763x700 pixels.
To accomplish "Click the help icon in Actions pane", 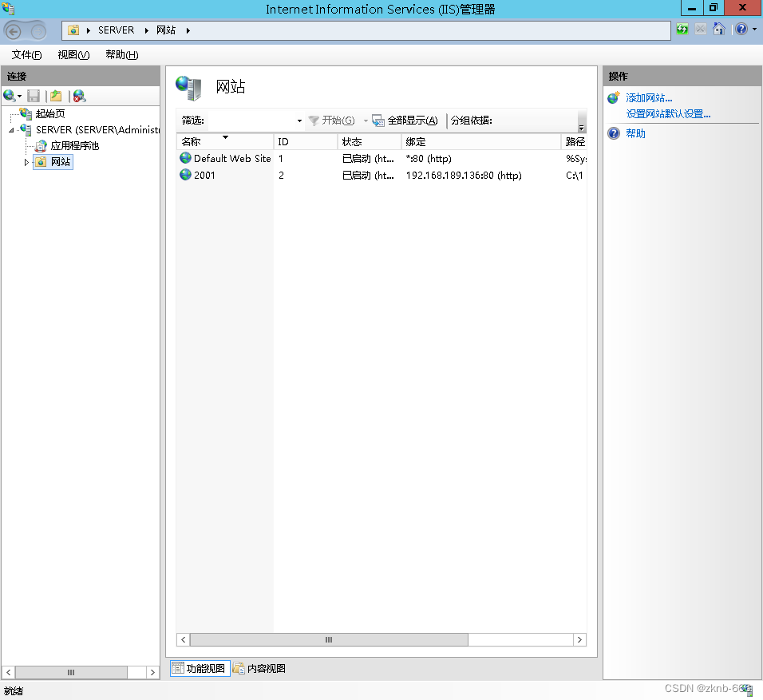I will pyautogui.click(x=614, y=133).
